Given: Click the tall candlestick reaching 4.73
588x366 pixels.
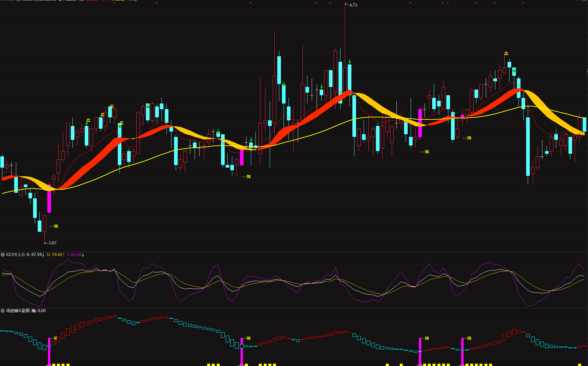Looking at the screenshot, I should (x=345, y=79).
